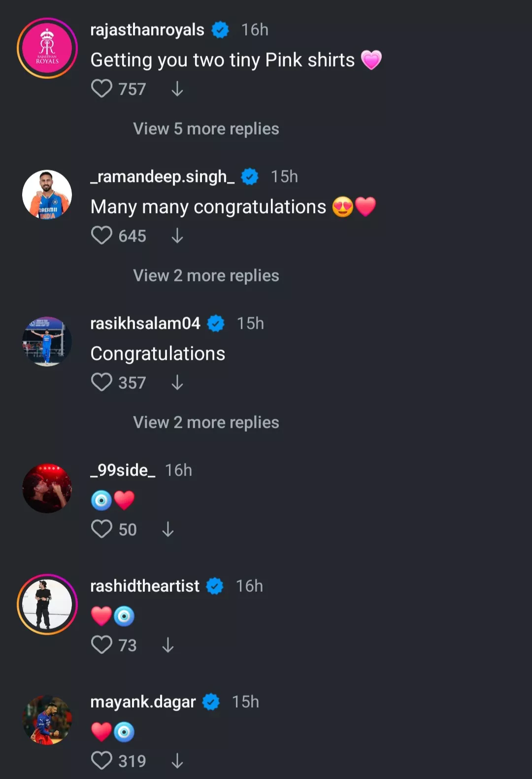Tap heart icon on _99side_ comment
This screenshot has width=532, height=779.
[102, 529]
